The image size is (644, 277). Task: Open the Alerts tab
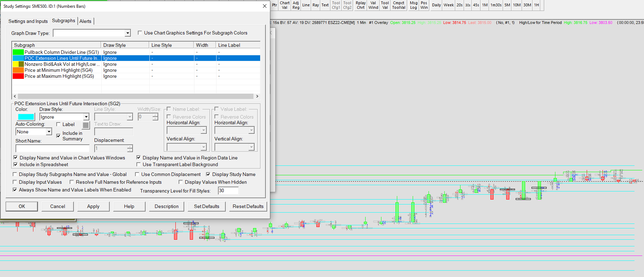click(x=85, y=21)
